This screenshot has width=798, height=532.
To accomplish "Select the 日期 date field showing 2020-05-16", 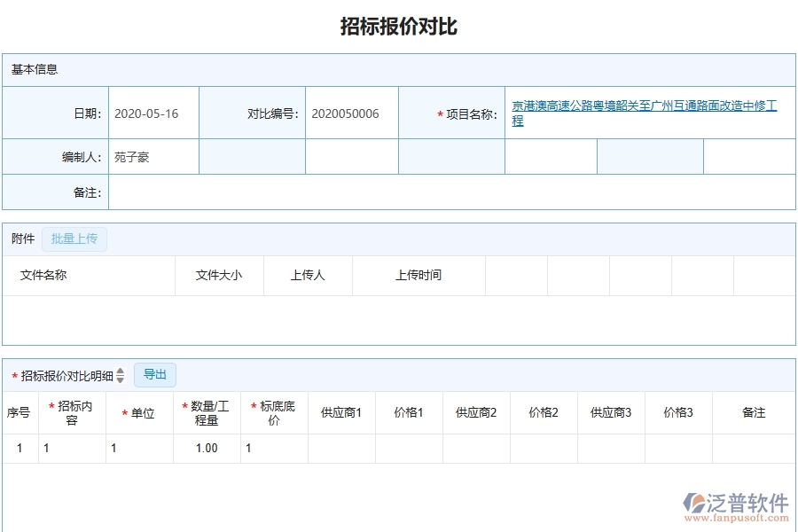I will 153,113.
